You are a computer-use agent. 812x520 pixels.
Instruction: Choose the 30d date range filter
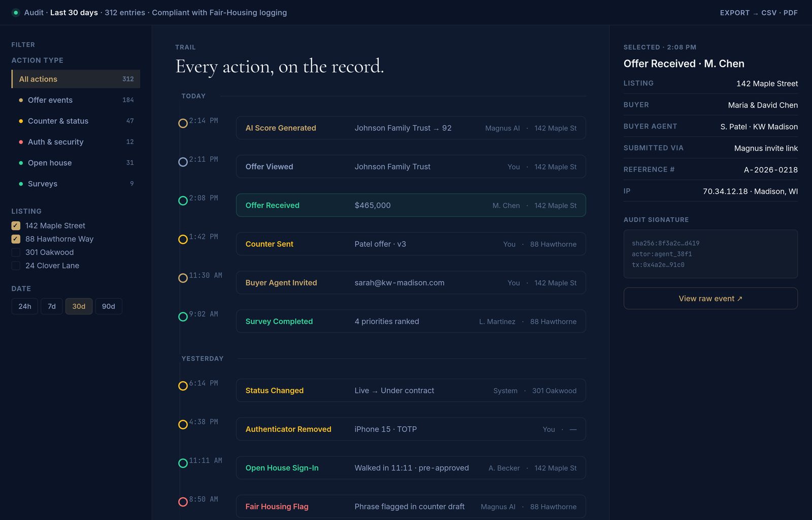(79, 306)
